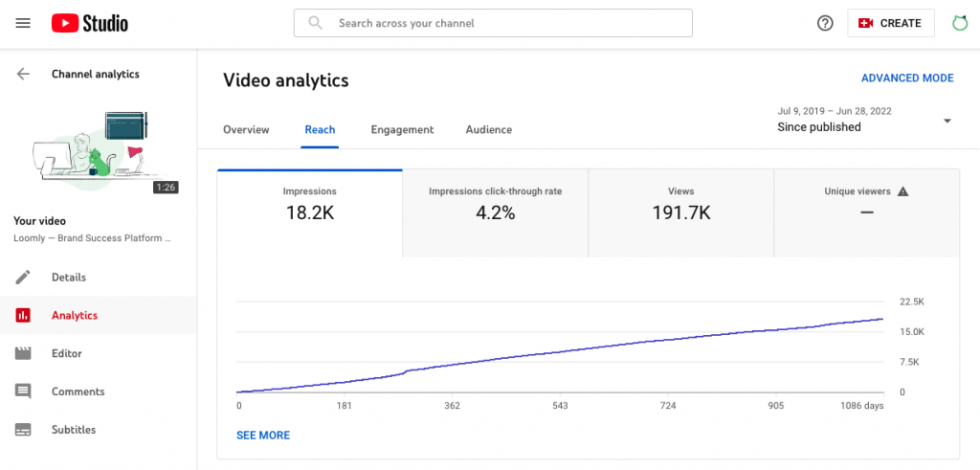Screen dimensions: 980x470
Task: Click the 4.2% click-through value
Action: coord(495,213)
